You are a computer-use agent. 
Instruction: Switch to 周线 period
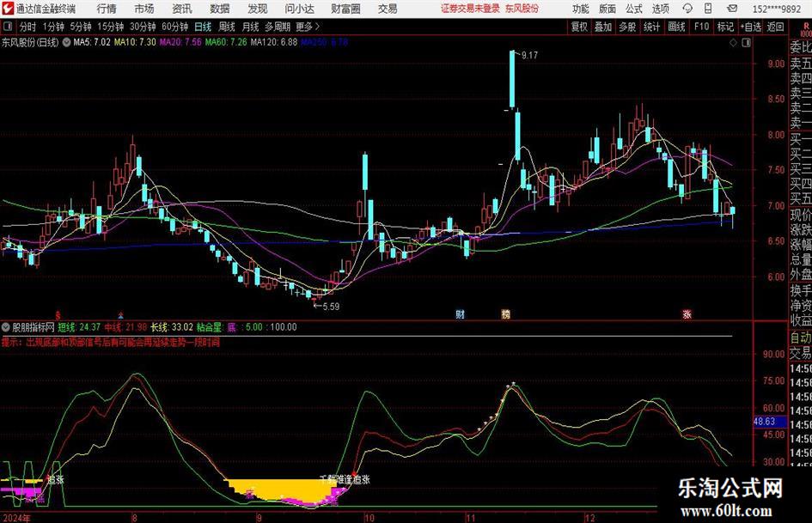click(227, 27)
